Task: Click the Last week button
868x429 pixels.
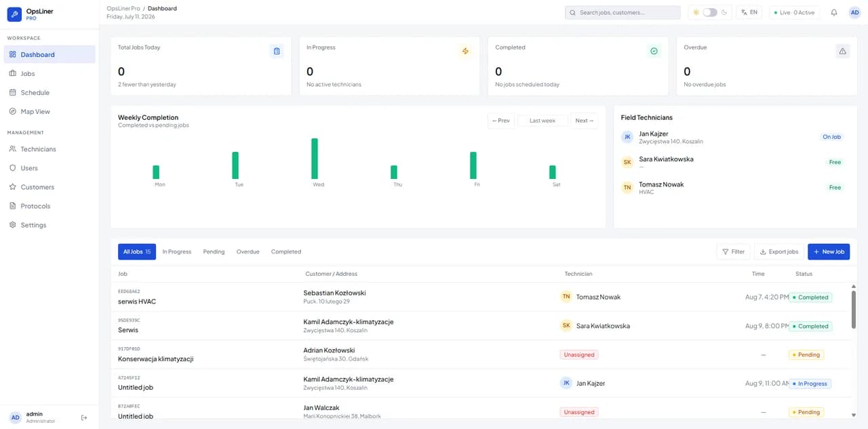Action: point(542,121)
